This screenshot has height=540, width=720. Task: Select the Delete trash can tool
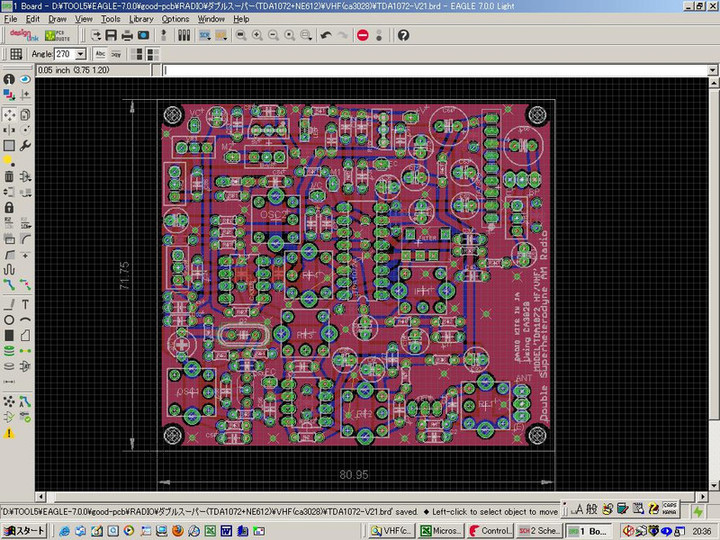click(9, 177)
